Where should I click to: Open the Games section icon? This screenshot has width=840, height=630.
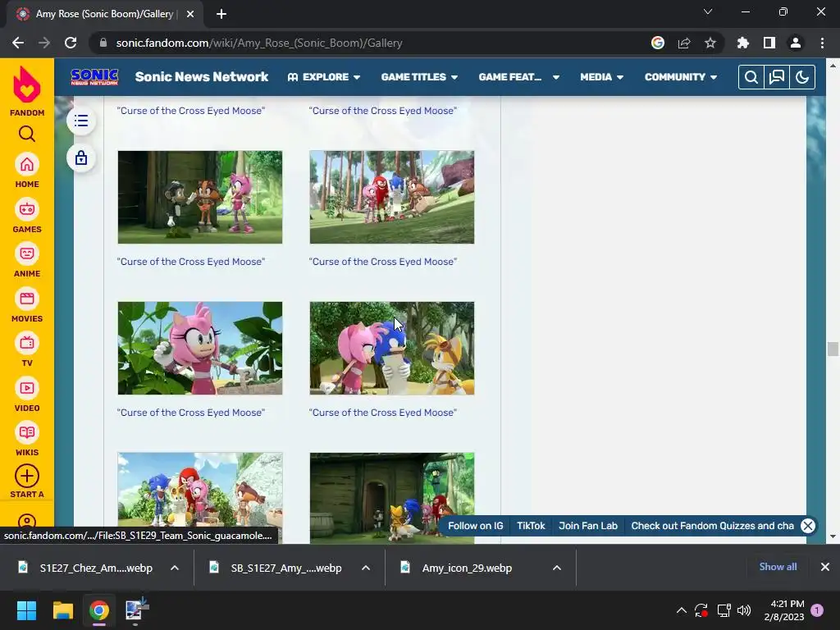point(27,209)
